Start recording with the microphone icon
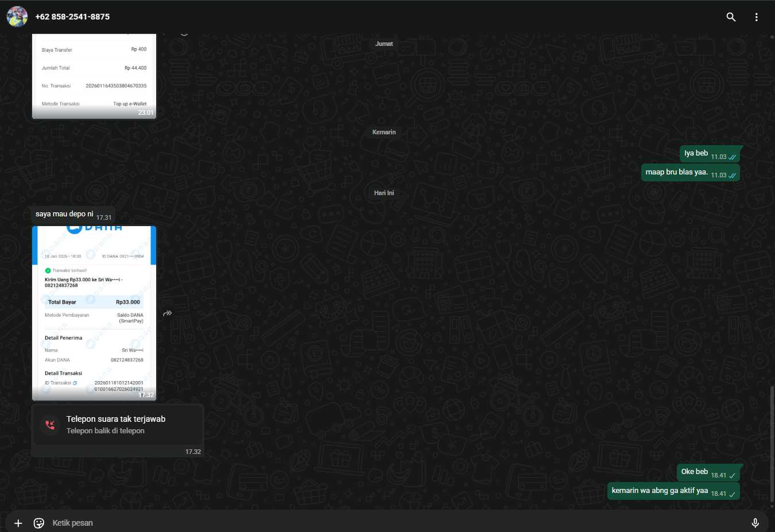This screenshot has height=532, width=775. coord(755,523)
